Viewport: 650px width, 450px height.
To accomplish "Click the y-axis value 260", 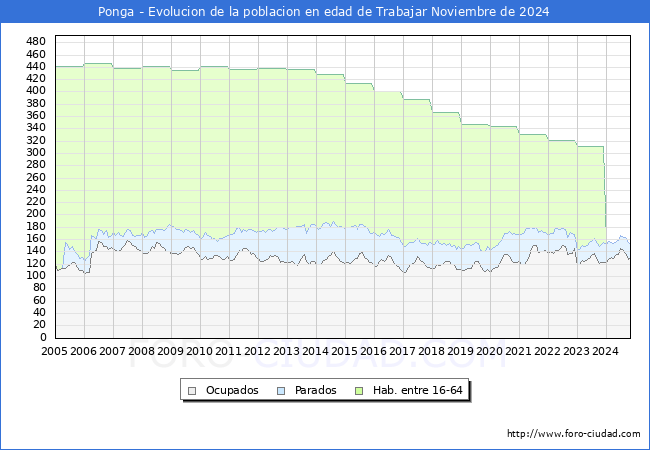I will (x=36, y=177).
